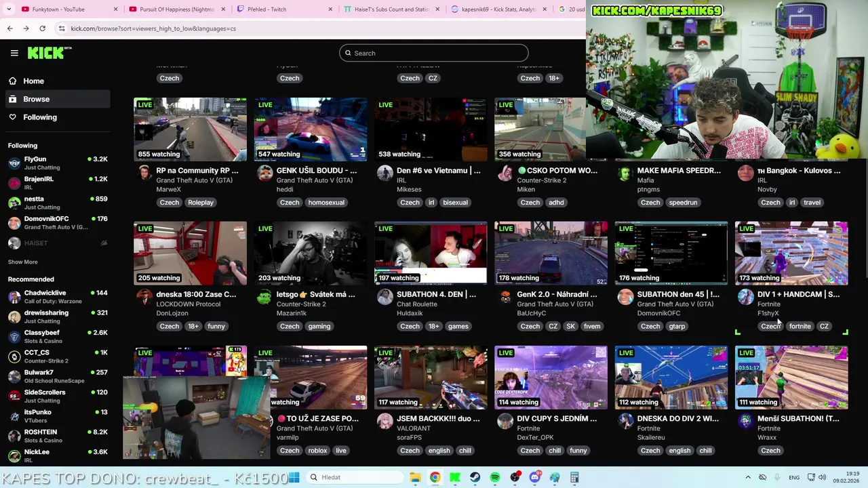The image size is (868, 488).
Task: Open the Mazarin1k streamer avatar
Action: pyautogui.click(x=264, y=298)
